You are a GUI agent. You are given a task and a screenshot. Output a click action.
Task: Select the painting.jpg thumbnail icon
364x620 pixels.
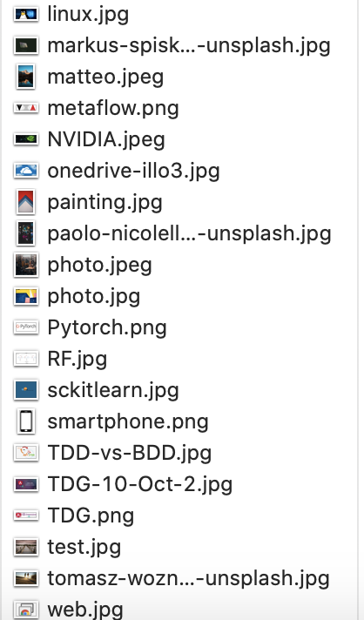(x=26, y=202)
